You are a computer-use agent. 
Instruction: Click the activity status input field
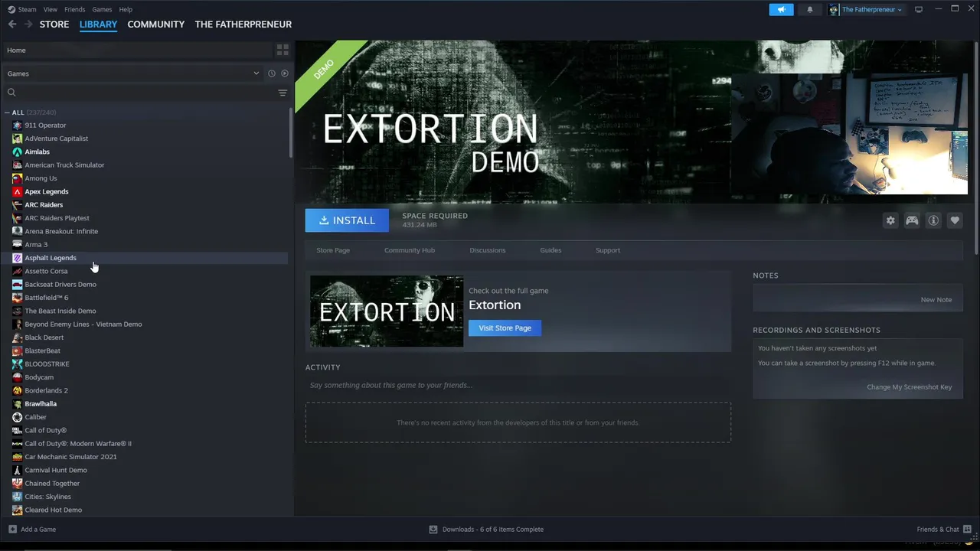pyautogui.click(x=518, y=385)
